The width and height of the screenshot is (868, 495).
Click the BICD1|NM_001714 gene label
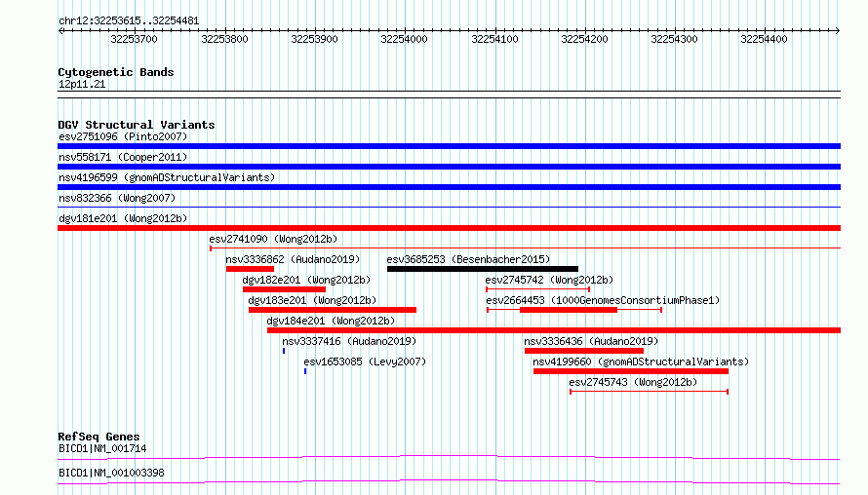102,448
